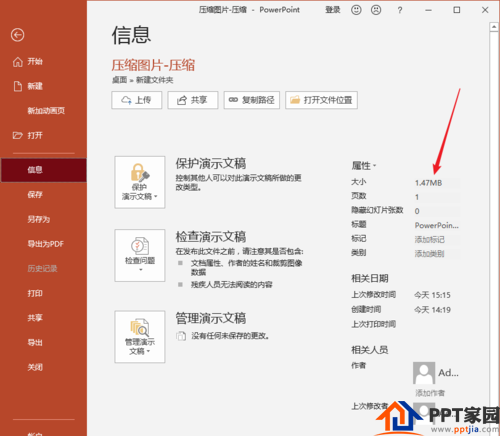Open the 保护演示文稿 lock dropdown button

click(x=140, y=182)
